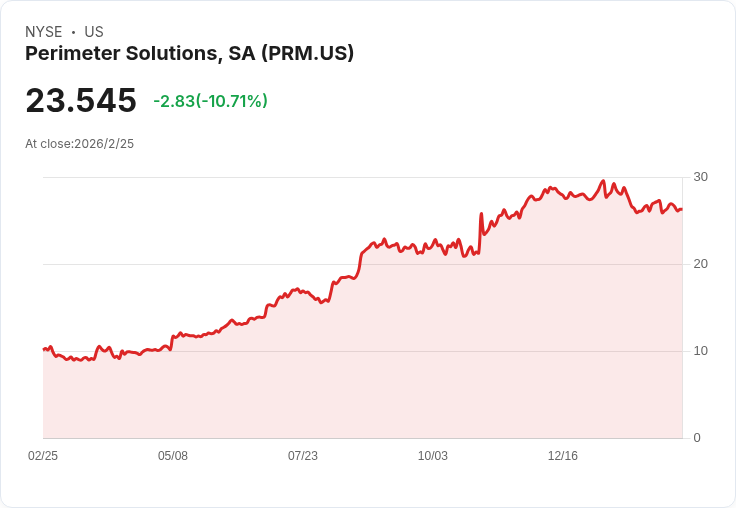Click the Perimeter Solutions, SA (PRM.US) title
736x508 pixels.
coord(189,54)
